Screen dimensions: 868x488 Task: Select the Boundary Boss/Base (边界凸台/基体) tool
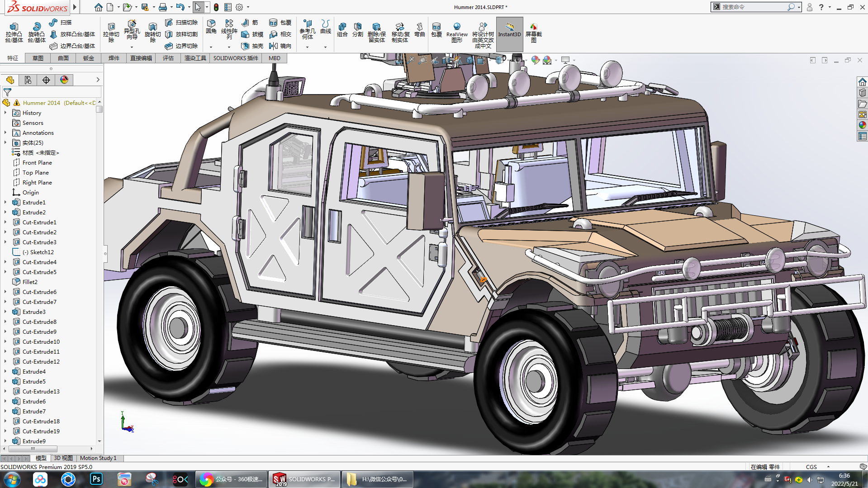pos(72,46)
